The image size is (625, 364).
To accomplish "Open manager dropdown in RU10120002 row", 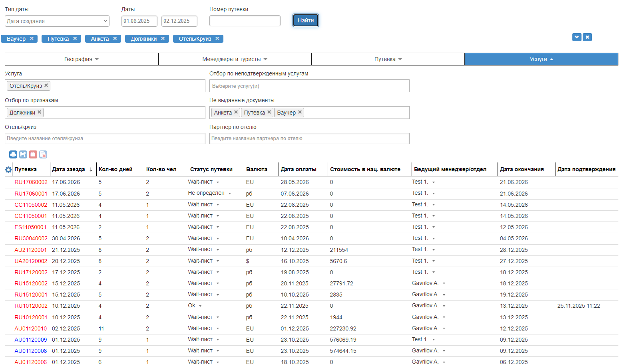I will (x=444, y=306).
